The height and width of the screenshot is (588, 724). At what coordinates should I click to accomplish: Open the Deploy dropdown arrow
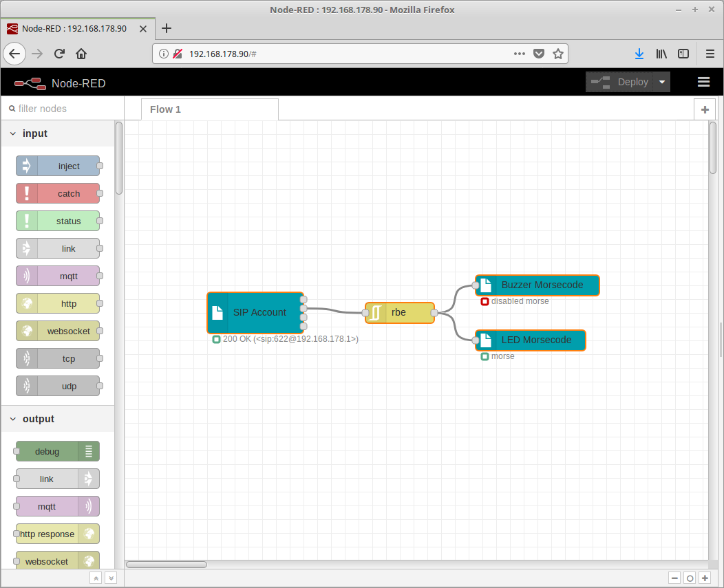661,82
